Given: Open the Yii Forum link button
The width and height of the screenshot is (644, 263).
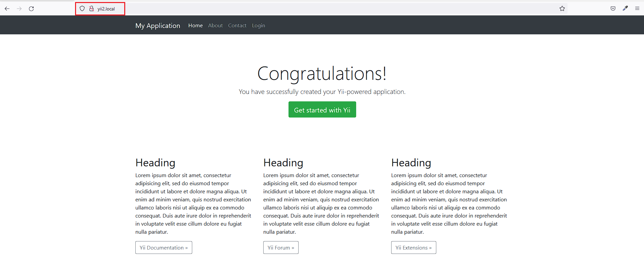Looking at the screenshot, I should click(281, 248).
